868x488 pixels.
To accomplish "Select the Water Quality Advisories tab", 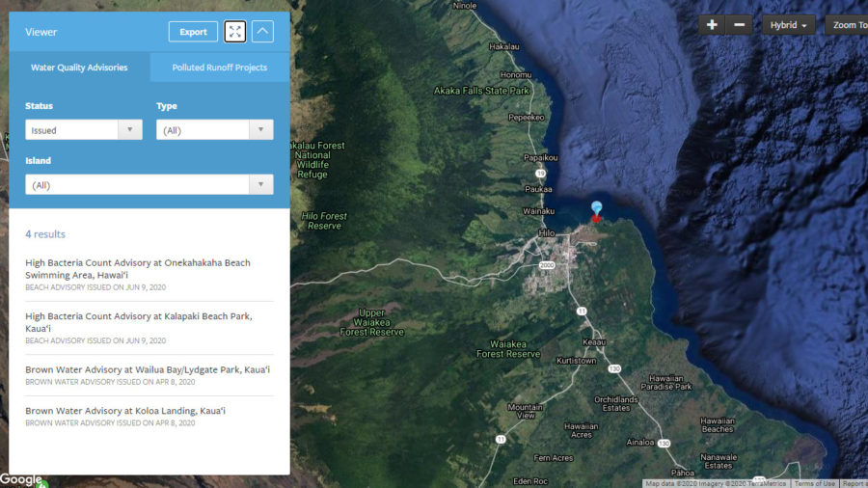I will [79, 68].
